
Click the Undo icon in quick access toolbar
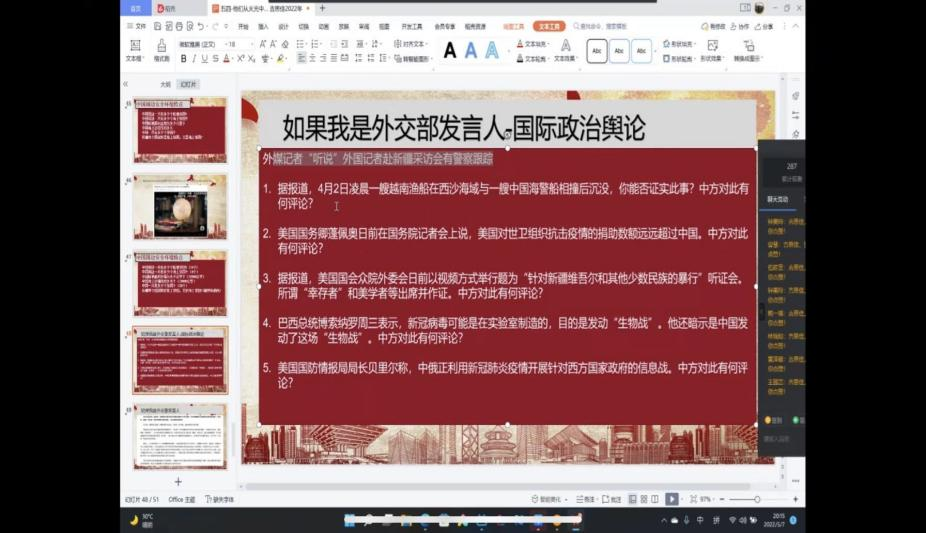point(200,27)
